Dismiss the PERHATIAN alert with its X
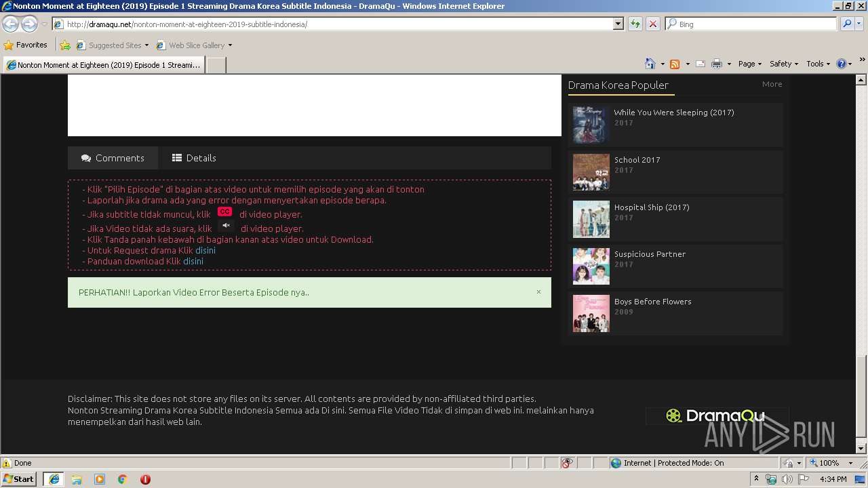Screen dimensions: 868x488 click(538, 292)
